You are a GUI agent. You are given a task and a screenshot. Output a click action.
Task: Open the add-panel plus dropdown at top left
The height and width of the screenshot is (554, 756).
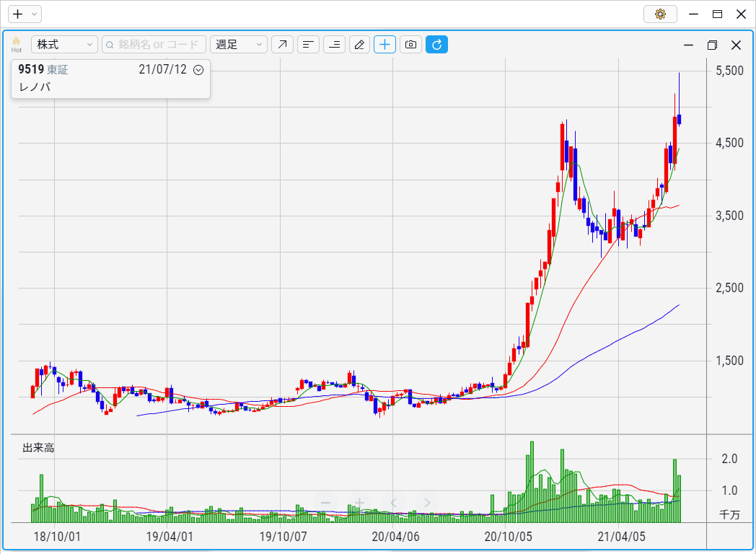pyautogui.click(x=25, y=14)
